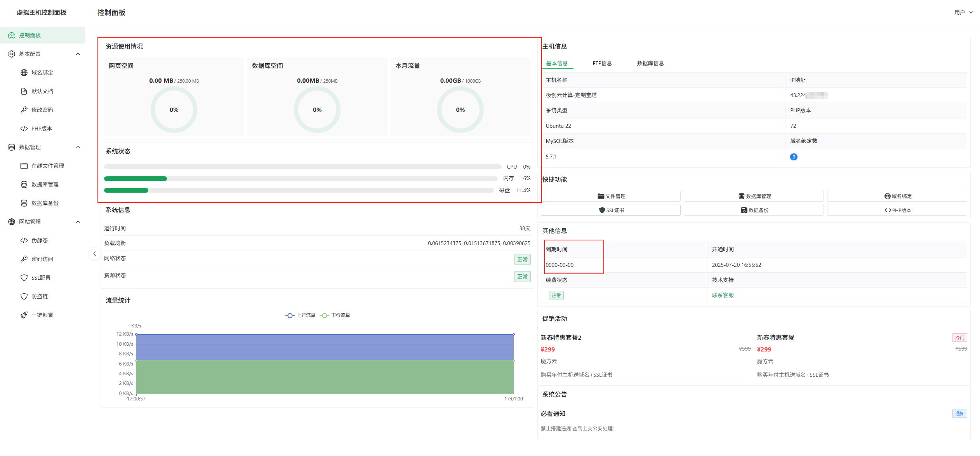This screenshot has height=456, width=980.
Task: Click the host name 极创云计算-定制宝塔
Action: click(571, 95)
